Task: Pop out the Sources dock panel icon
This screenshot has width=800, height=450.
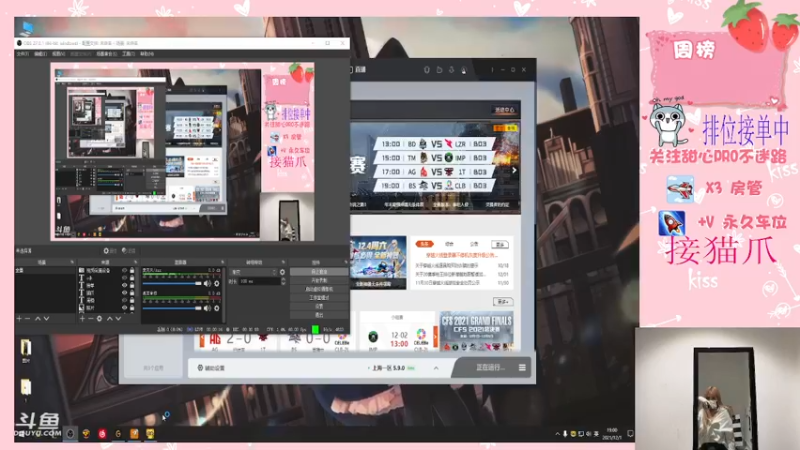Action: [135, 262]
